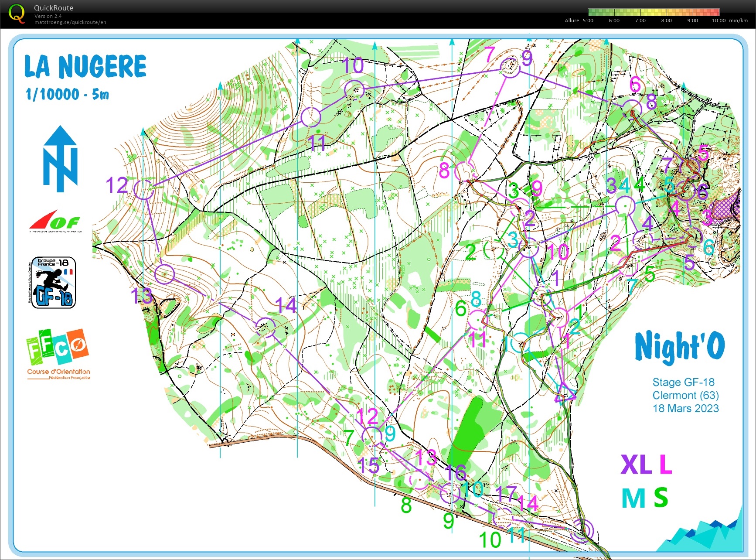Click the 'LA NUGERE' map title
Screen dimensions: 756x560
[x=85, y=67]
